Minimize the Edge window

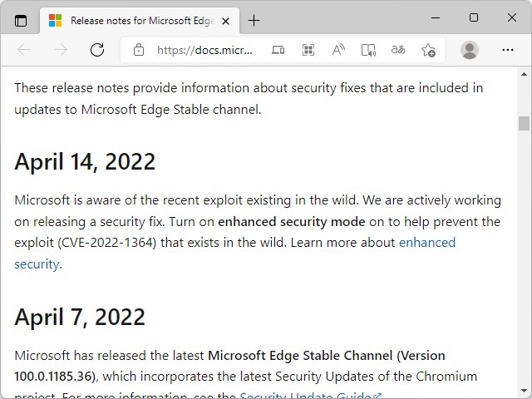436,17
